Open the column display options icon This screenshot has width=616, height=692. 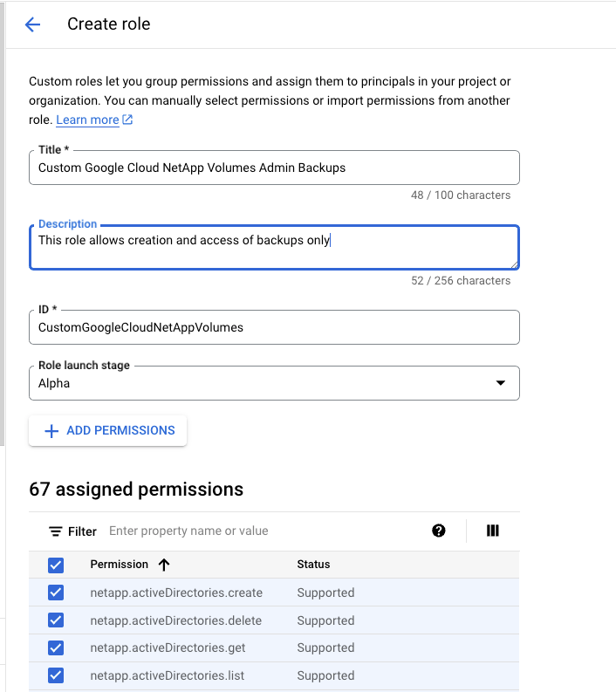492,531
